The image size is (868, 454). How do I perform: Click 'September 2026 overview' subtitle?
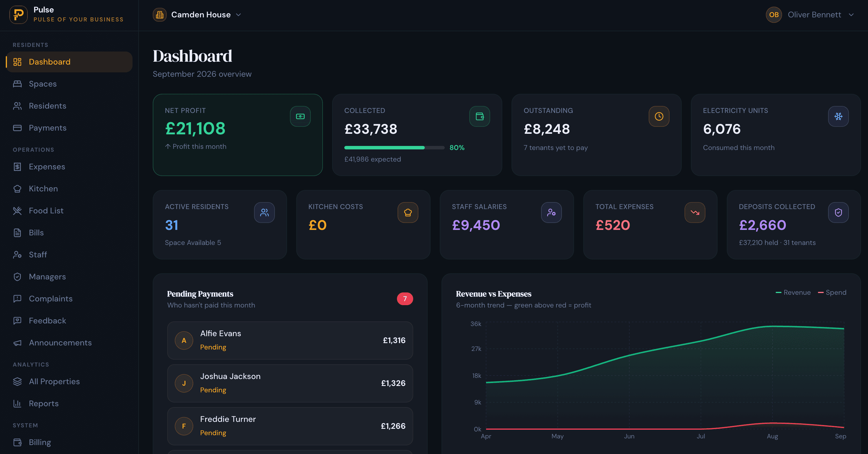tap(202, 74)
